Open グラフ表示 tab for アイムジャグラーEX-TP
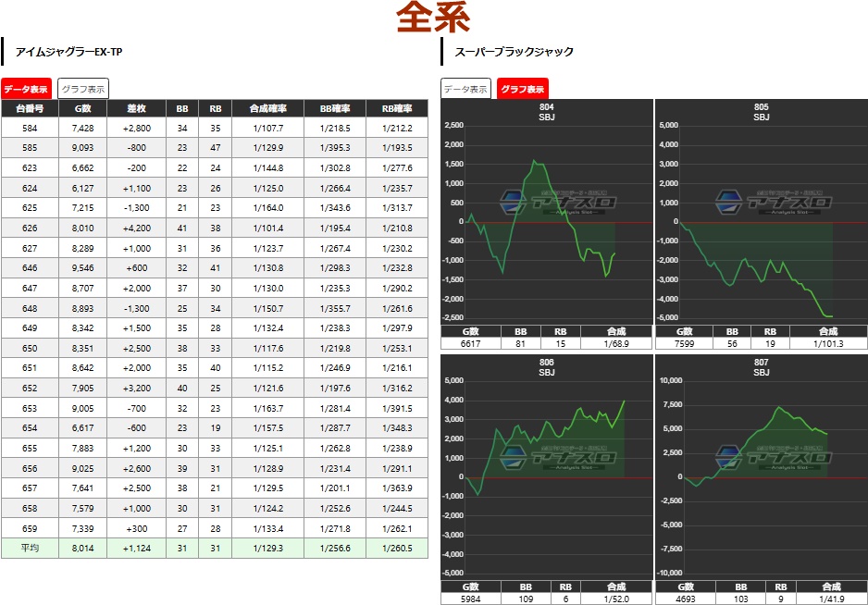The image size is (868, 605). pyautogui.click(x=83, y=89)
